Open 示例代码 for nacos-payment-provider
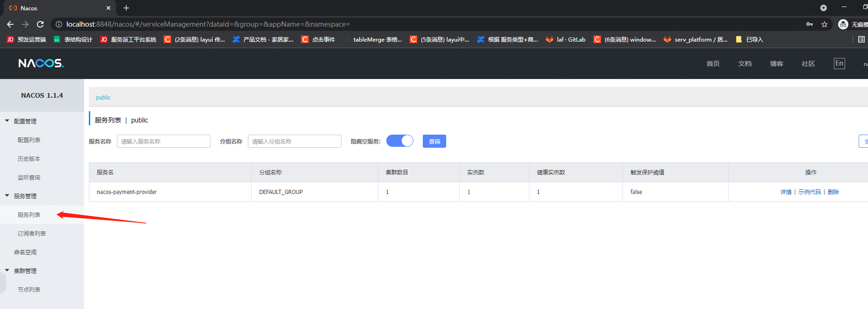The width and height of the screenshot is (868, 309). 810,192
